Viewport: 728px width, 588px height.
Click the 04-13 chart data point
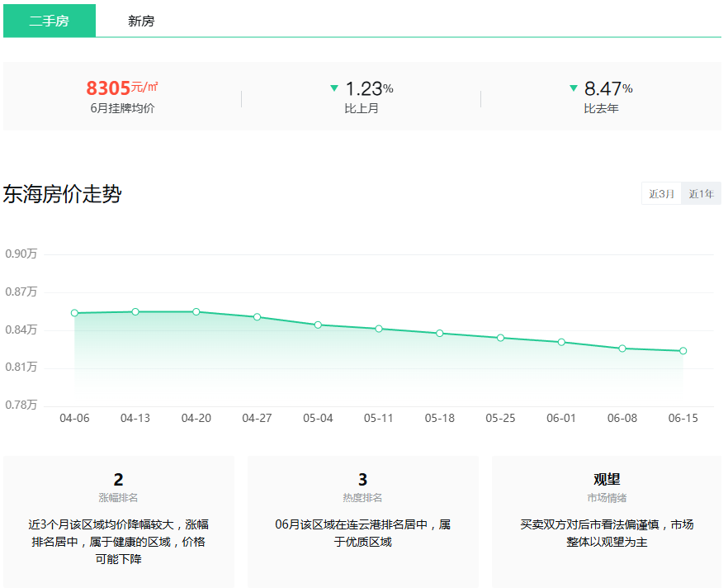(x=135, y=311)
